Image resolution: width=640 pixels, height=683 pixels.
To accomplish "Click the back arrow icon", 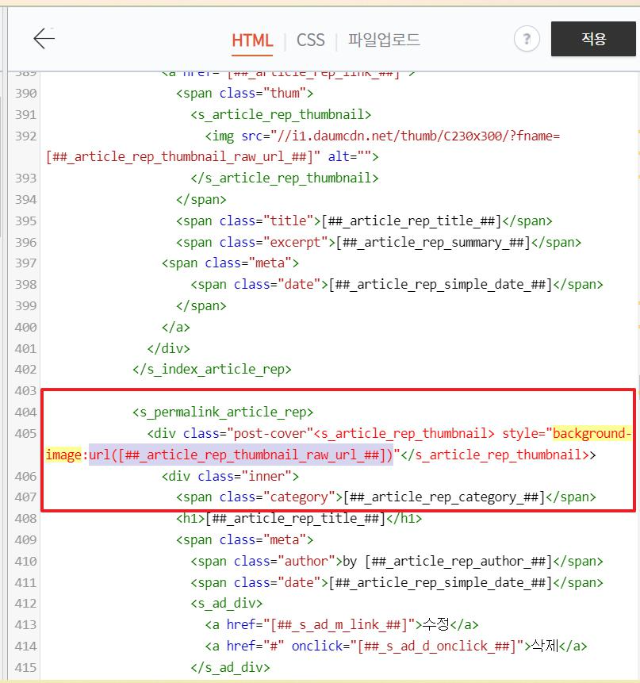I will (44, 38).
